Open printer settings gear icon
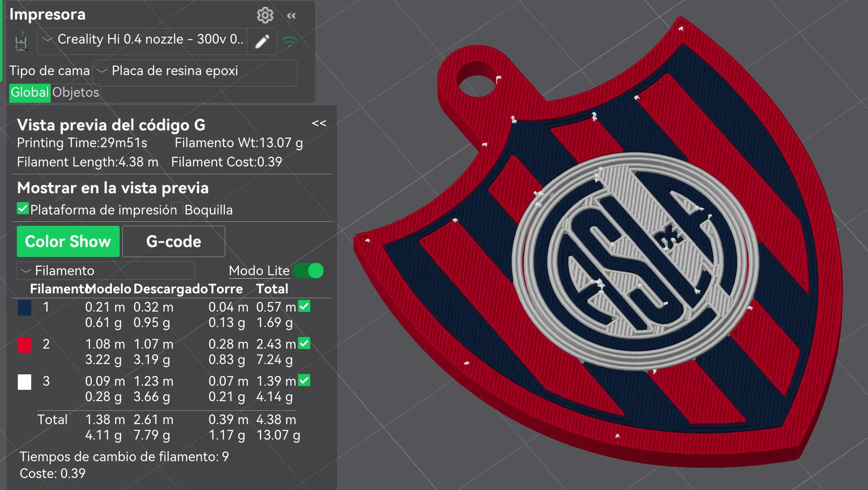This screenshot has width=868, height=490. (265, 15)
